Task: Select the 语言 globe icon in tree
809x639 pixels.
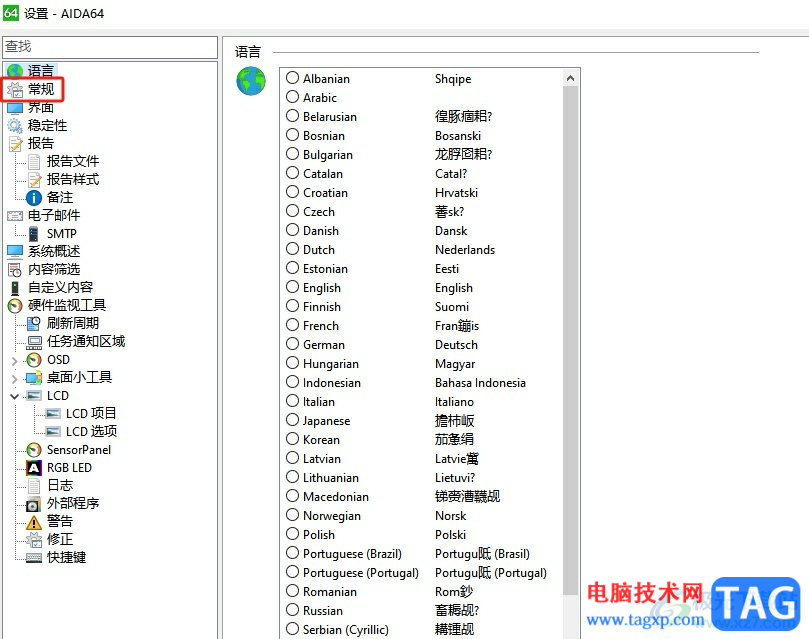Action: pyautogui.click(x=15, y=71)
